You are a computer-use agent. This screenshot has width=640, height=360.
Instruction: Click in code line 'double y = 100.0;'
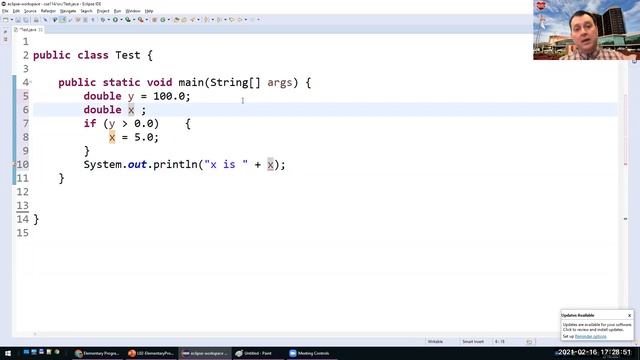137,96
